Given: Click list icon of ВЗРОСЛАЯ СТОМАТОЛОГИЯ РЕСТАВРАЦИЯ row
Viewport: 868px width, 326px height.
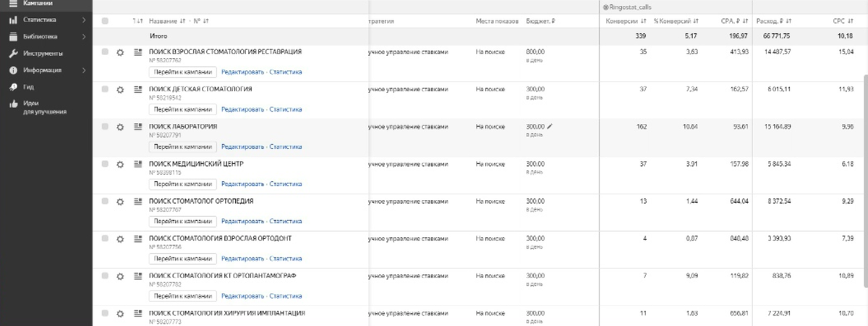Looking at the screenshot, I should 138,52.
